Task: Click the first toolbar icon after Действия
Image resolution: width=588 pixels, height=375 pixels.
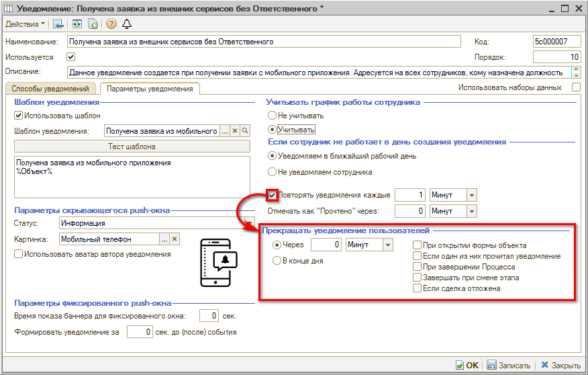Action: [x=59, y=24]
